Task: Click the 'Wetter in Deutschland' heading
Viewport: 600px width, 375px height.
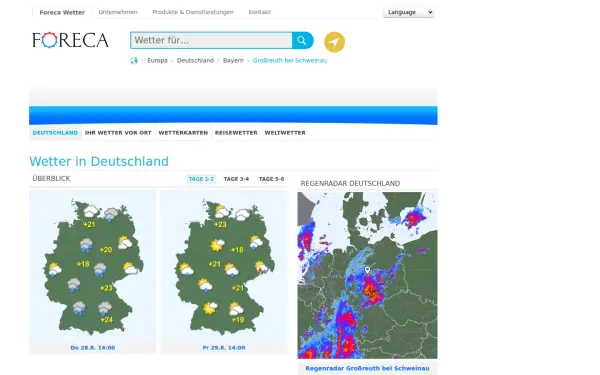Action: click(x=99, y=161)
